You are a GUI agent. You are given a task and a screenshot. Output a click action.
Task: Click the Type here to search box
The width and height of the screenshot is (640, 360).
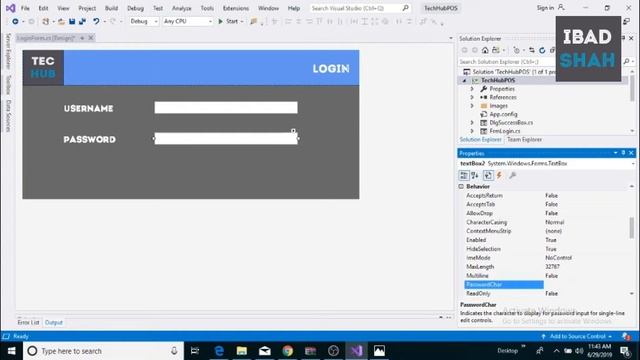tap(102, 351)
